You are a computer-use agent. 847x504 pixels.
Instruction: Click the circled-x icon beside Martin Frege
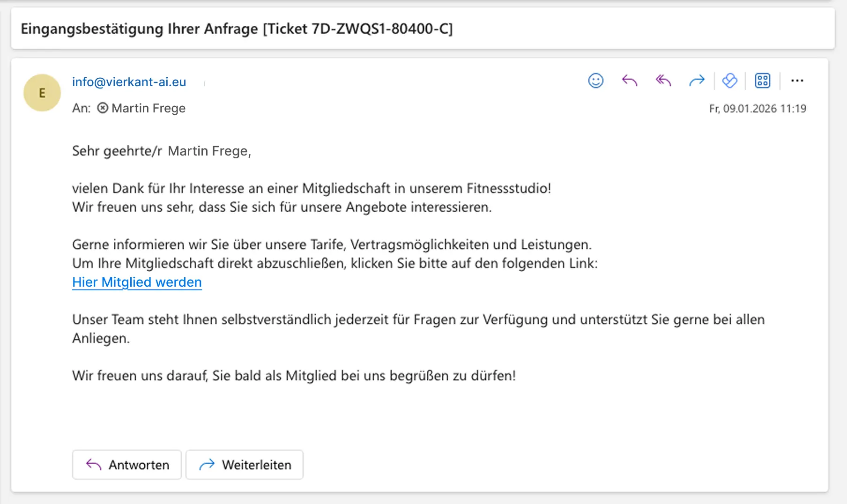[103, 108]
